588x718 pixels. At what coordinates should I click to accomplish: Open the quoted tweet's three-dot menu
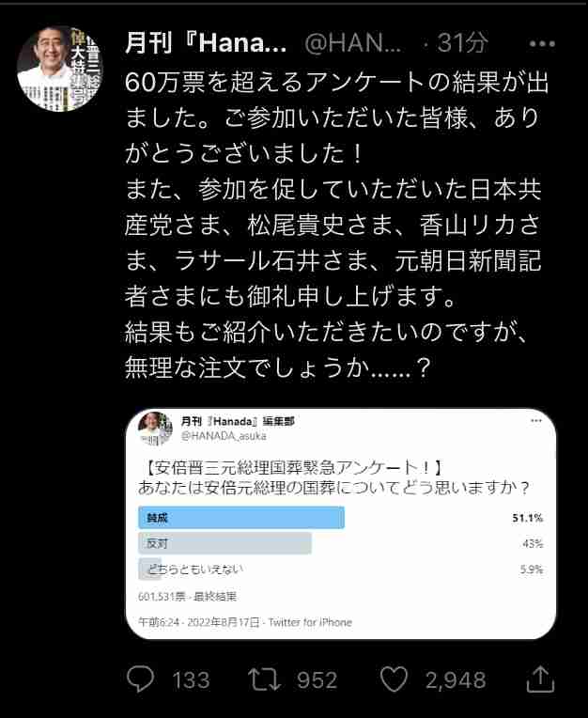point(535,420)
